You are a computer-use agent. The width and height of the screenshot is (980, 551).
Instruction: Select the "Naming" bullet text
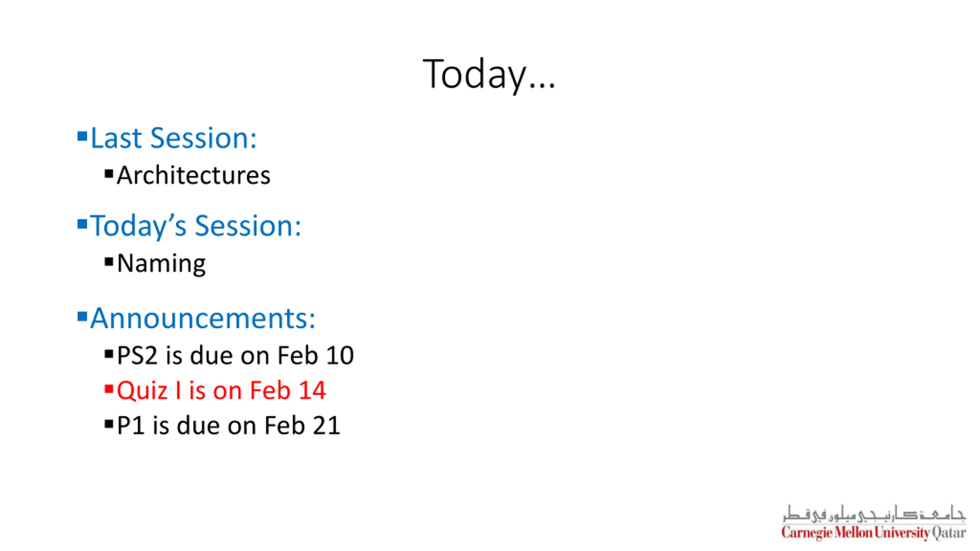click(x=161, y=264)
